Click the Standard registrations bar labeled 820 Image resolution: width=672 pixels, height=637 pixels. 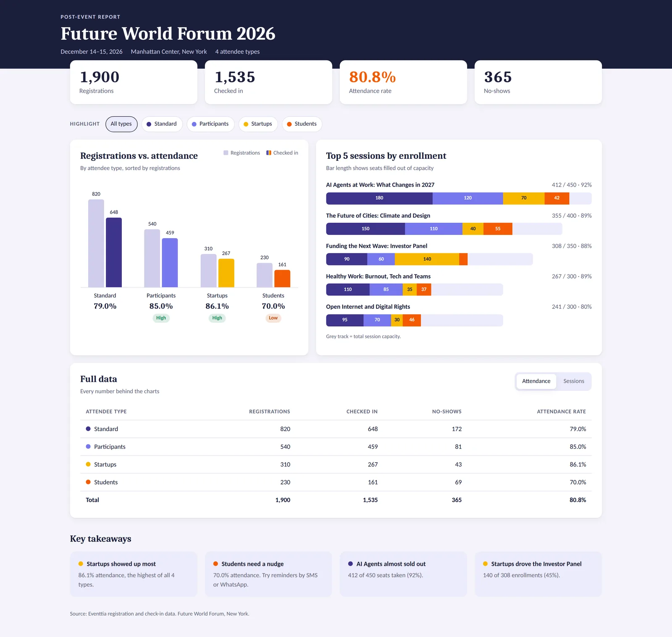point(96,243)
